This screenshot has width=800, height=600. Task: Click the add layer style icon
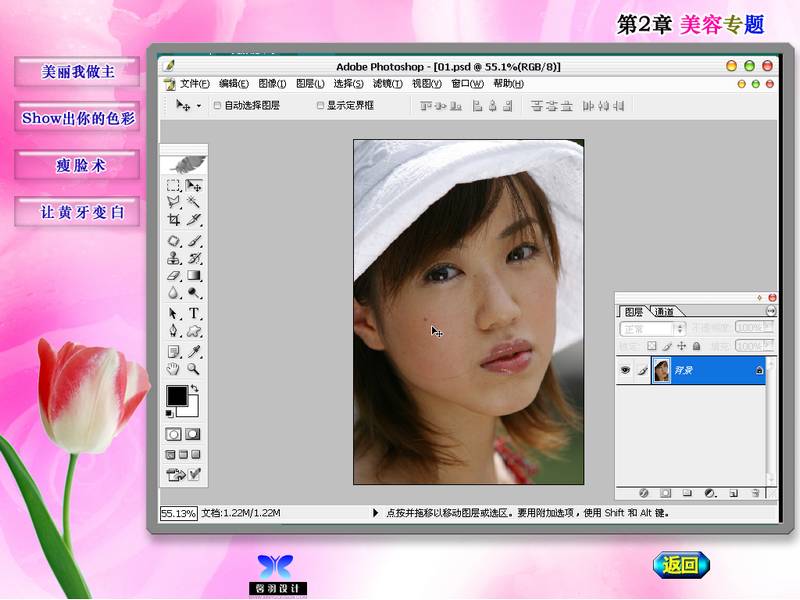coord(644,493)
